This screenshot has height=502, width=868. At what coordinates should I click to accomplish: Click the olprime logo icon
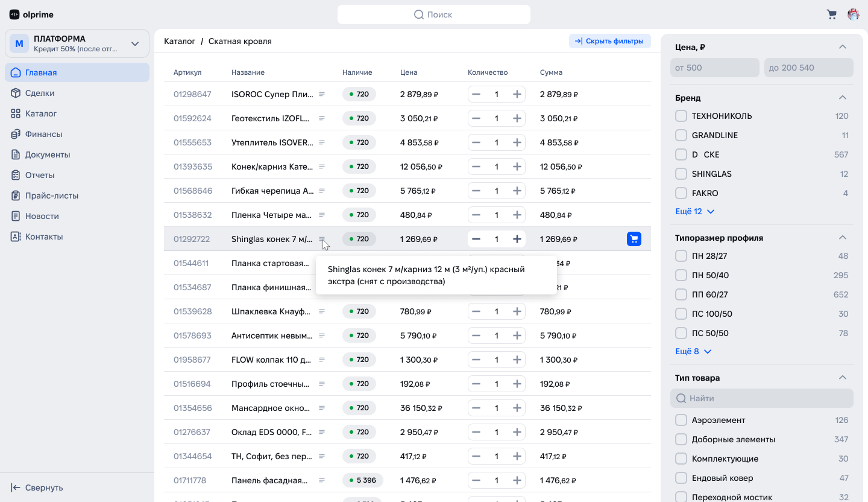(14, 14)
